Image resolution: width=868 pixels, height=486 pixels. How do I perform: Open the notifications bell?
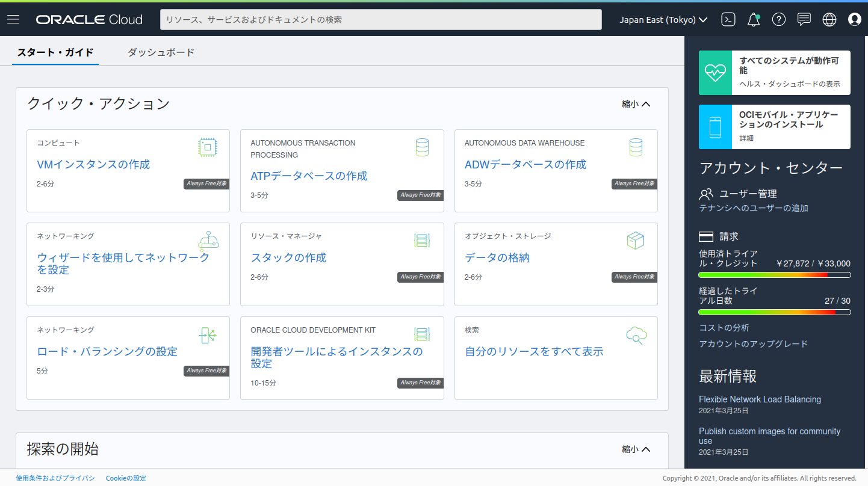point(754,19)
